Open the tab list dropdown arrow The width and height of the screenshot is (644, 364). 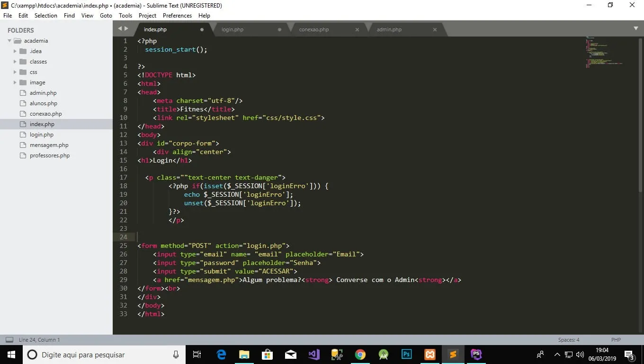[635, 28]
